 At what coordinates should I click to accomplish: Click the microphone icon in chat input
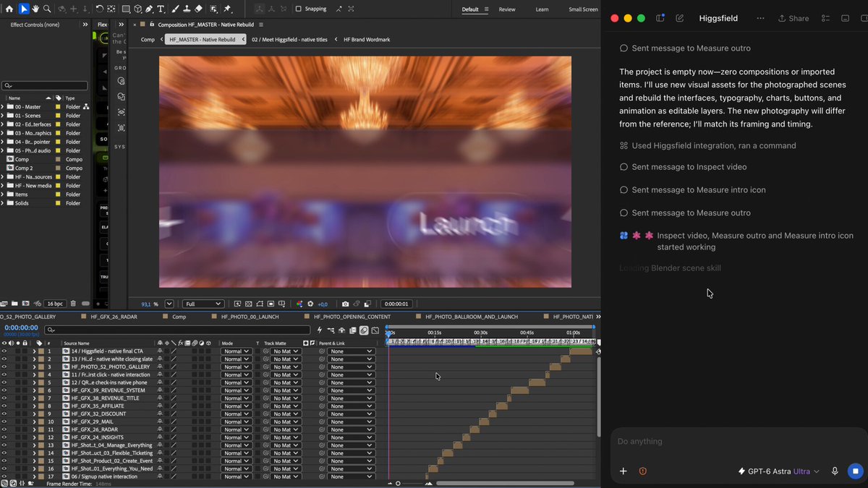(x=835, y=471)
